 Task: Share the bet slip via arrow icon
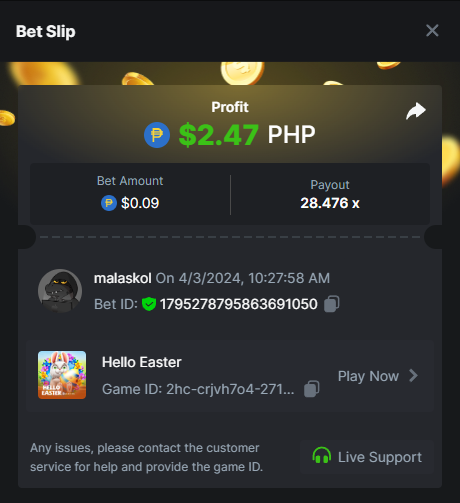click(x=416, y=111)
